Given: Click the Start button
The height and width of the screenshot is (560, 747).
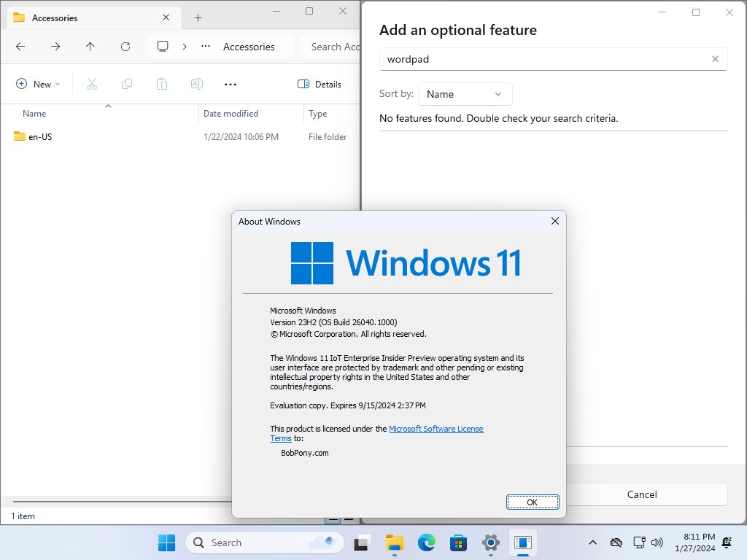Looking at the screenshot, I should (x=167, y=542).
